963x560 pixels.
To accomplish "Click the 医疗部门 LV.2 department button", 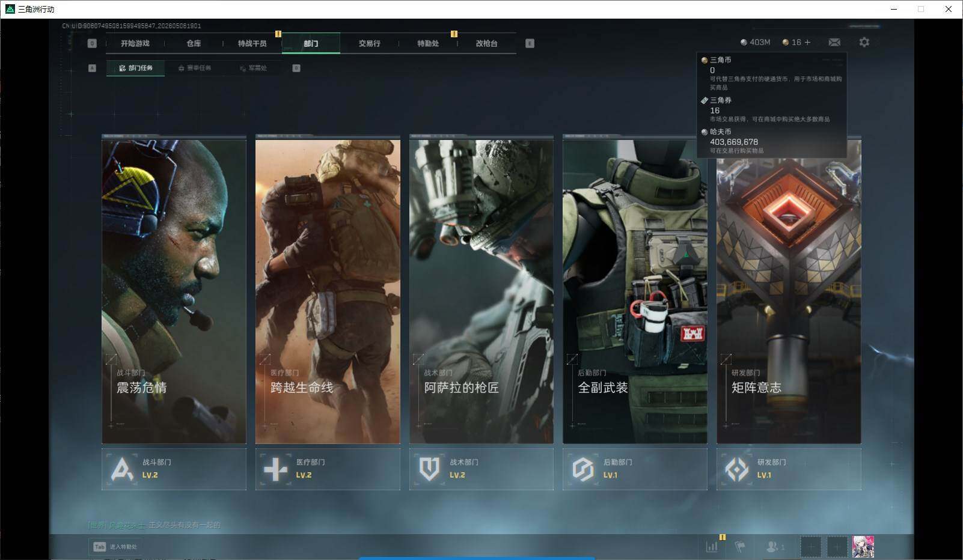I will click(x=328, y=469).
